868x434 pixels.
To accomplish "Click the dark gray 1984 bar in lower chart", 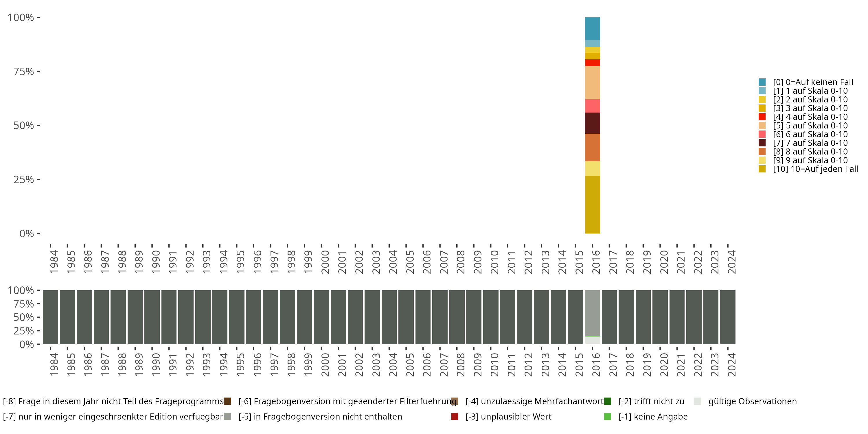I will point(51,317).
